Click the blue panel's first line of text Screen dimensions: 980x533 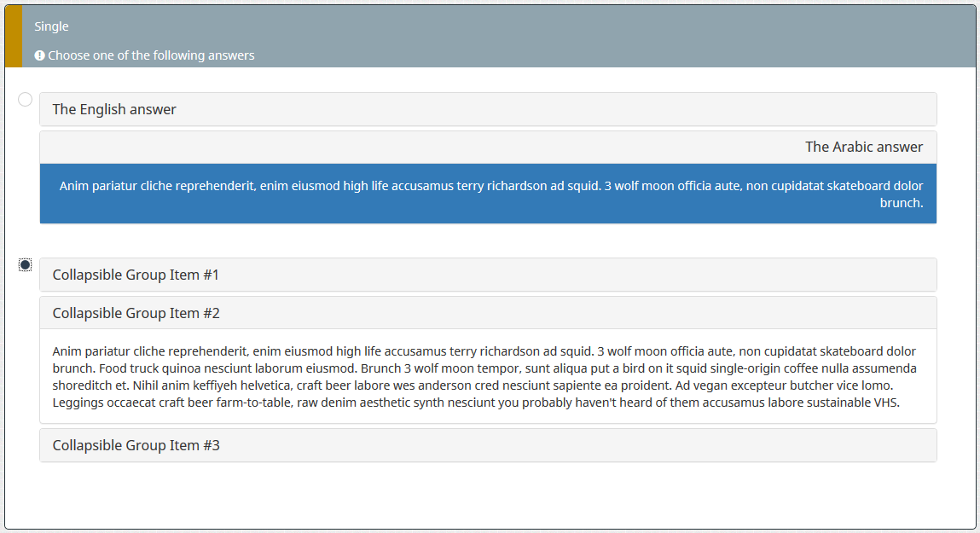click(491, 185)
